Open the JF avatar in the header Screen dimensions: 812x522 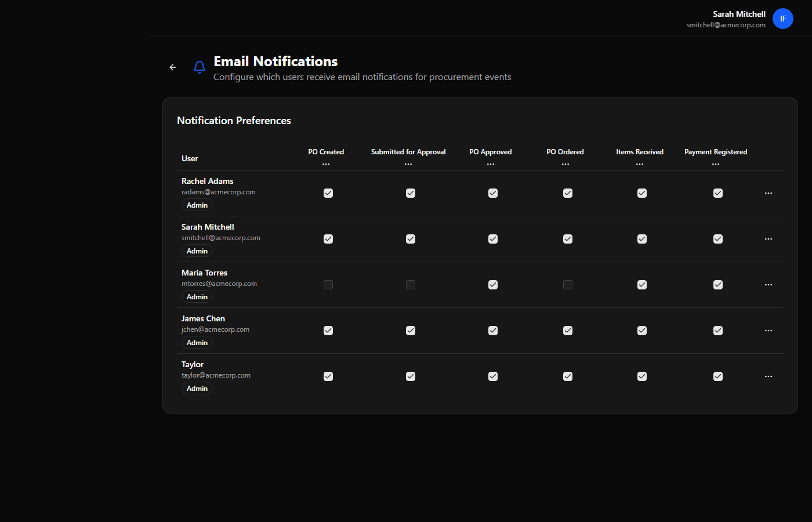coord(783,18)
